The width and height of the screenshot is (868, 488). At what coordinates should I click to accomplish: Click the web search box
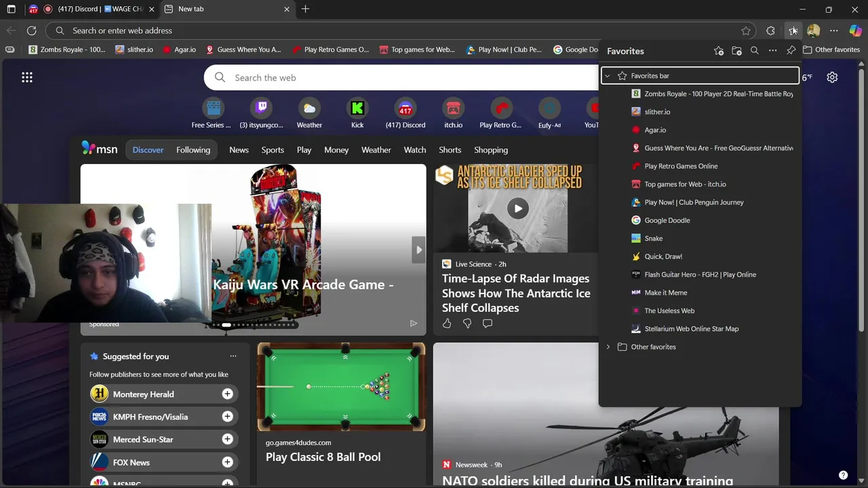(x=401, y=77)
